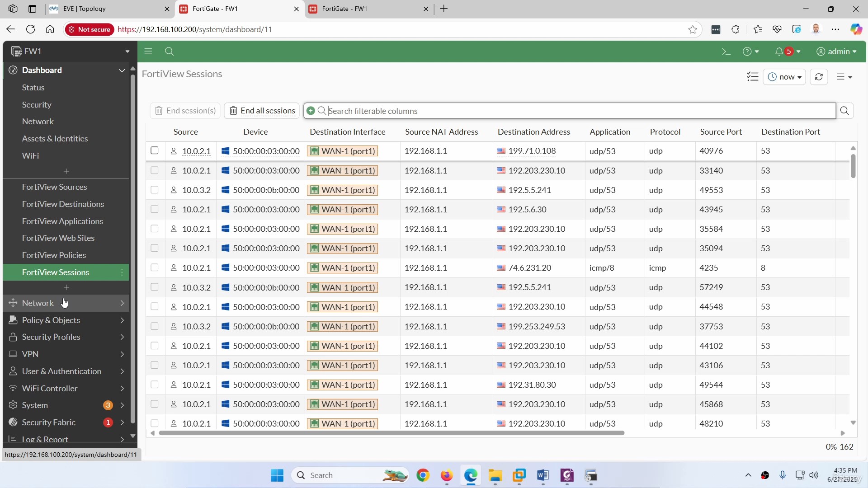Open Google Chrome from taskbar
Image resolution: width=868 pixels, height=488 pixels.
[423, 475]
